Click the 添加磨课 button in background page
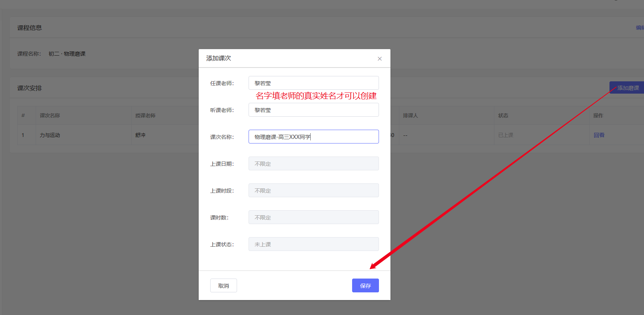 click(x=627, y=88)
